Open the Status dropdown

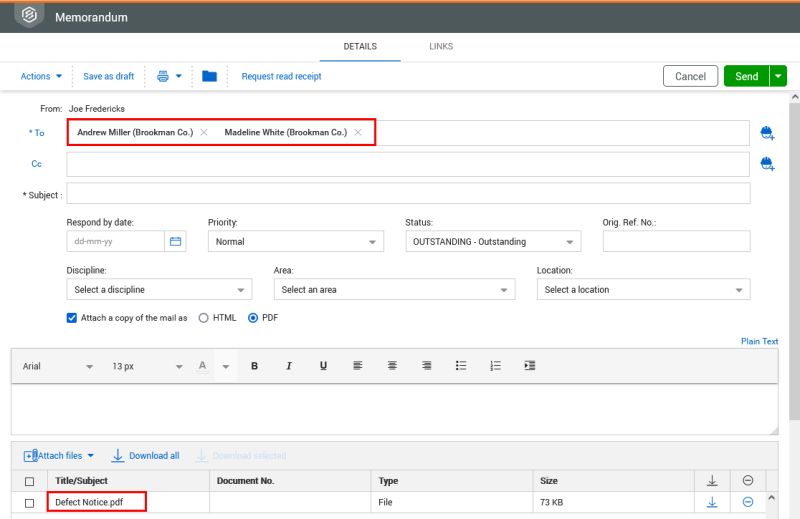coord(493,241)
